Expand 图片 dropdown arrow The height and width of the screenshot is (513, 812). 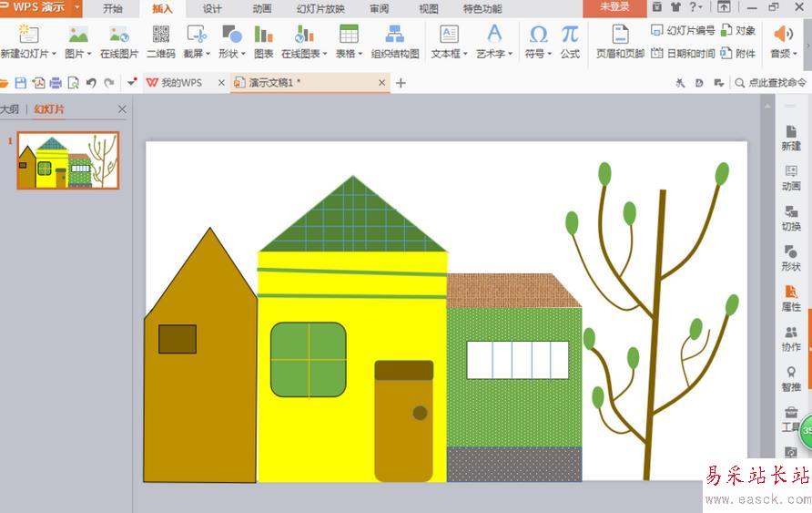pos(89,54)
